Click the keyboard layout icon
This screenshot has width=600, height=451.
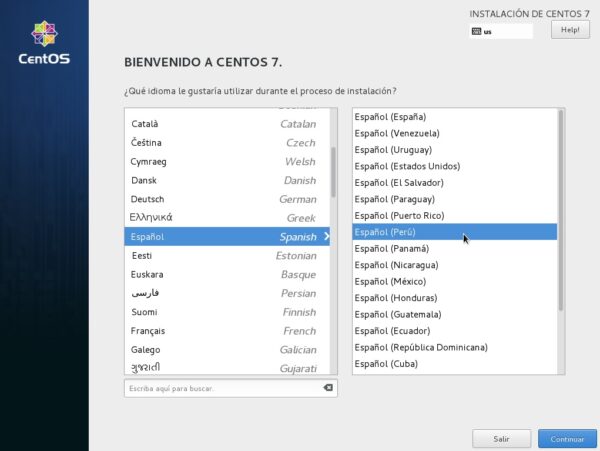coord(476,31)
